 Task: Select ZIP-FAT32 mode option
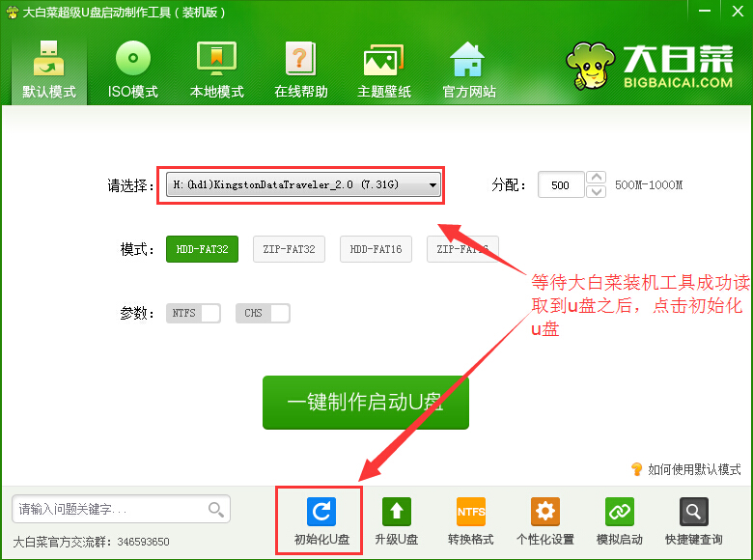pyautogui.click(x=289, y=249)
